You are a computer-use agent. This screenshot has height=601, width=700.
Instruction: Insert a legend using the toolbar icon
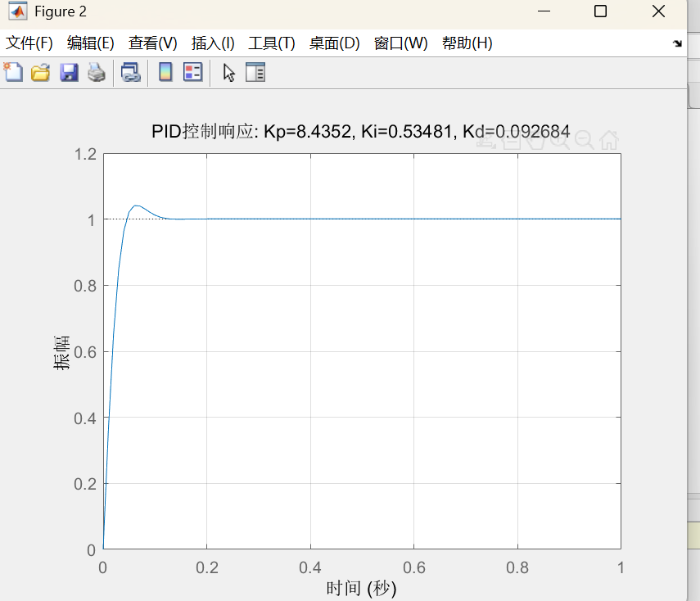(x=193, y=72)
